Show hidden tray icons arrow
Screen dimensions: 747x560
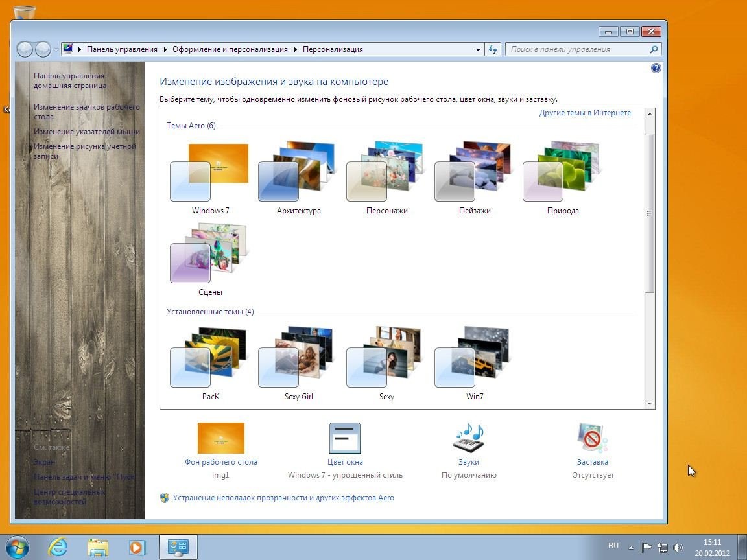(631, 548)
